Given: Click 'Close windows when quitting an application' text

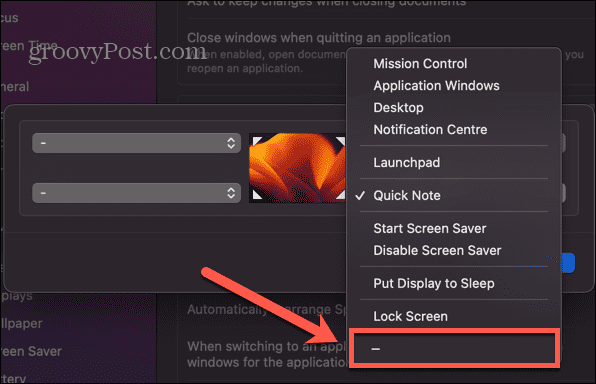Looking at the screenshot, I should (x=319, y=38).
